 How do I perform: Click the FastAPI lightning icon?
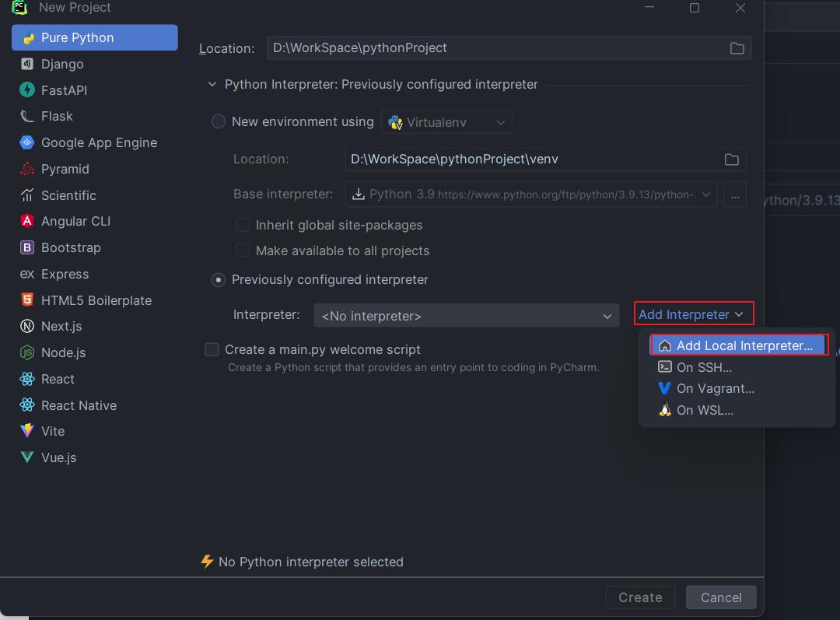pyautogui.click(x=27, y=90)
